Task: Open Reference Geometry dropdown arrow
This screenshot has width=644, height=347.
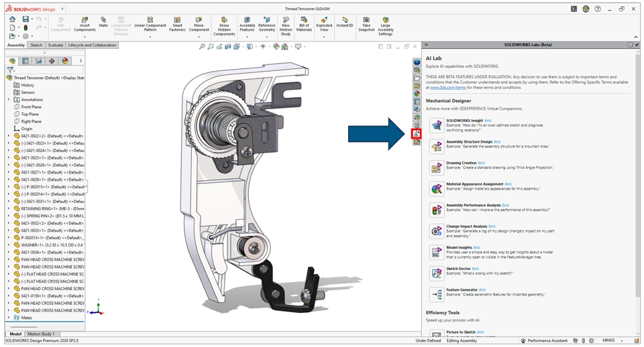Action: pos(266,37)
